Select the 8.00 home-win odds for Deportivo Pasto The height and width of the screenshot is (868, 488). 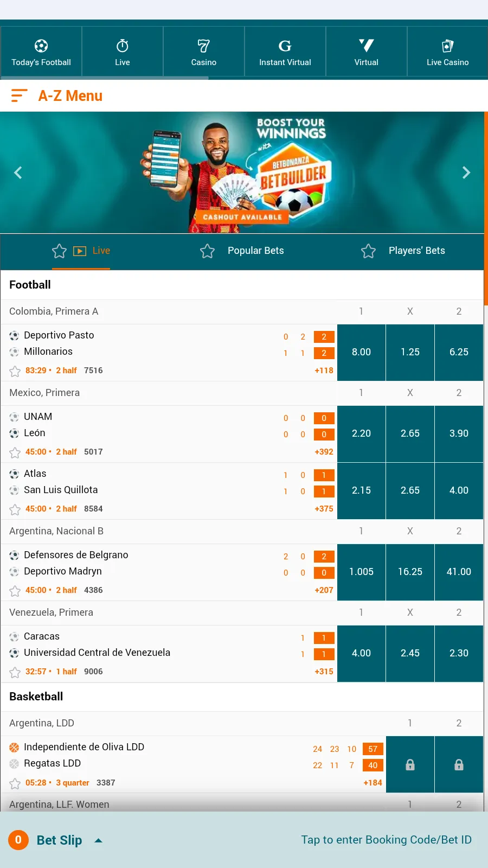[361, 353]
